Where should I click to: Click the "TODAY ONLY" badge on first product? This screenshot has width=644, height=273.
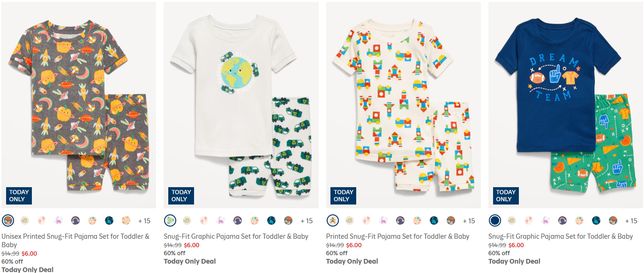click(18, 195)
